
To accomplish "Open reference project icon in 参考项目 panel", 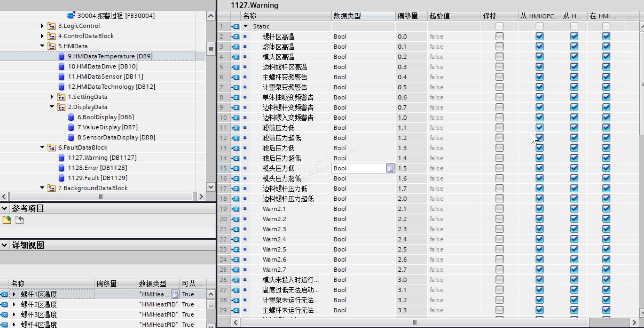I will pos(7,220).
